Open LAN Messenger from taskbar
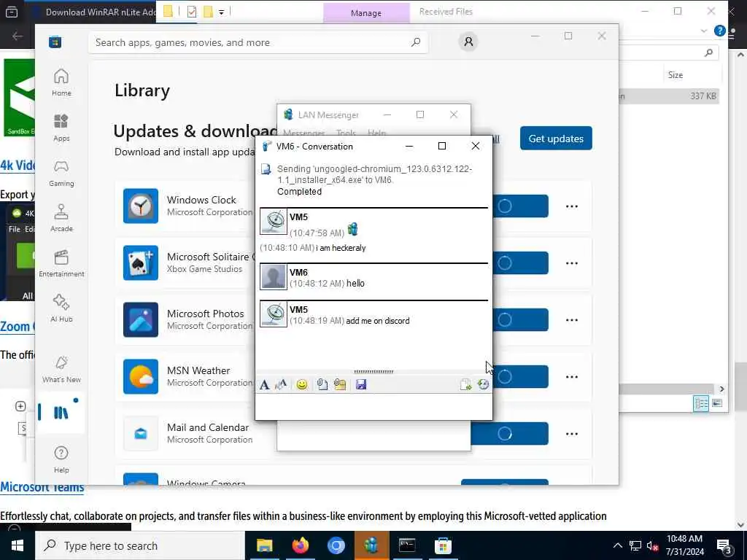The width and height of the screenshot is (747, 560). (x=371, y=545)
